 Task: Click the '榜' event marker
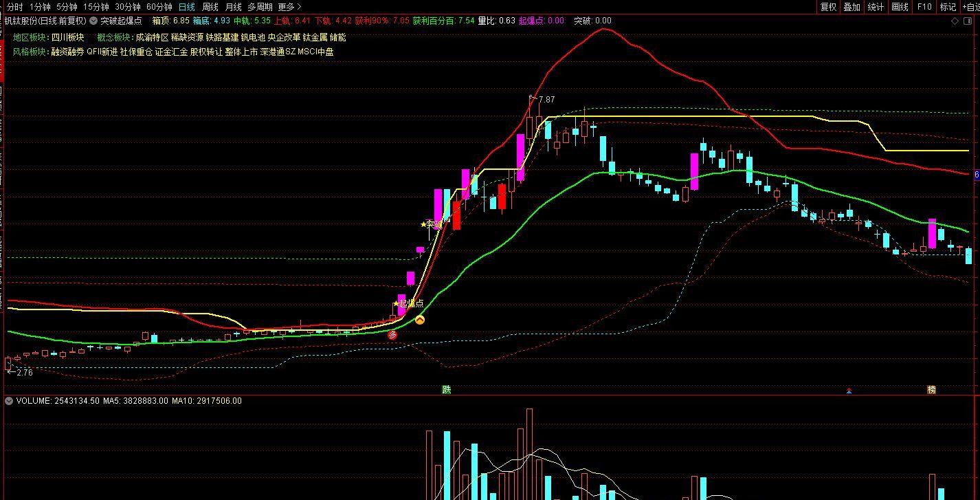(931, 390)
